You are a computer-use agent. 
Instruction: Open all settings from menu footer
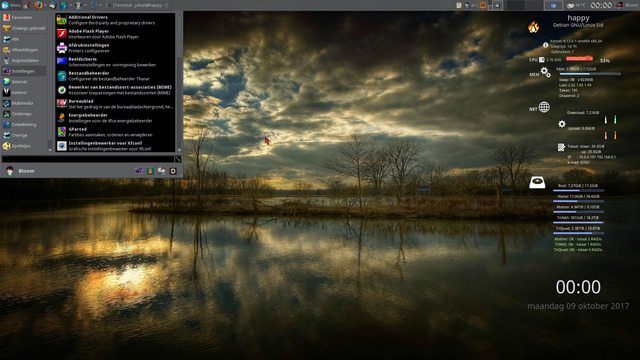pyautogui.click(x=139, y=171)
